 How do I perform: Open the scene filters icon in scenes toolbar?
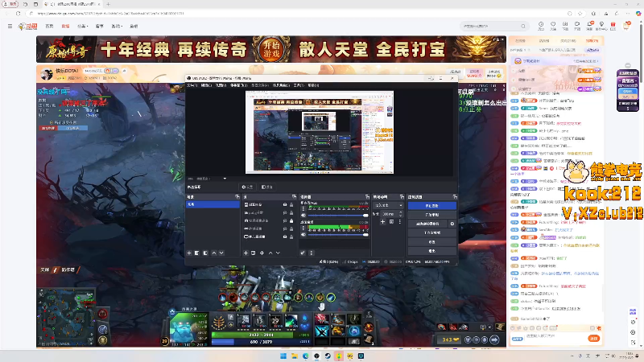tap(205, 253)
